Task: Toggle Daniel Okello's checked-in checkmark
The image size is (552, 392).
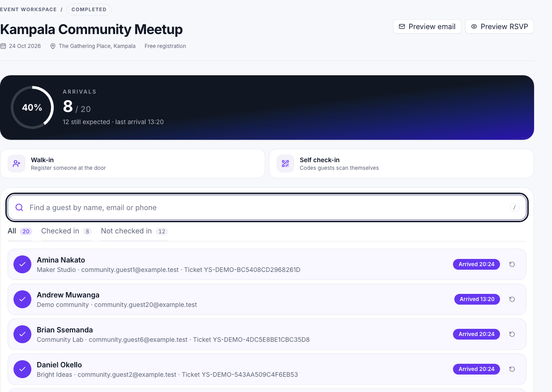Action: 22,369
